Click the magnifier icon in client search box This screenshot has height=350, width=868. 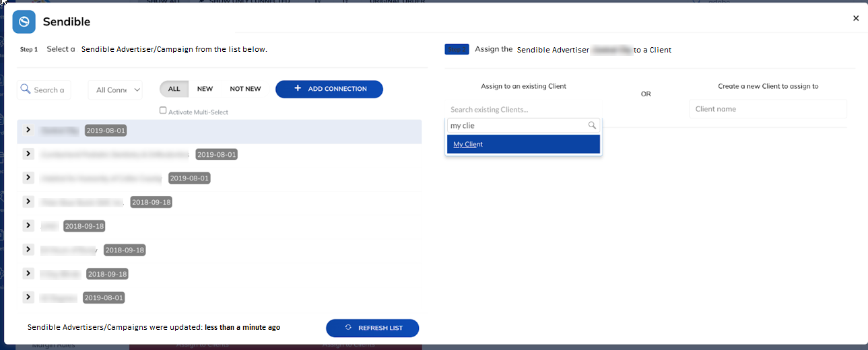[592, 125]
